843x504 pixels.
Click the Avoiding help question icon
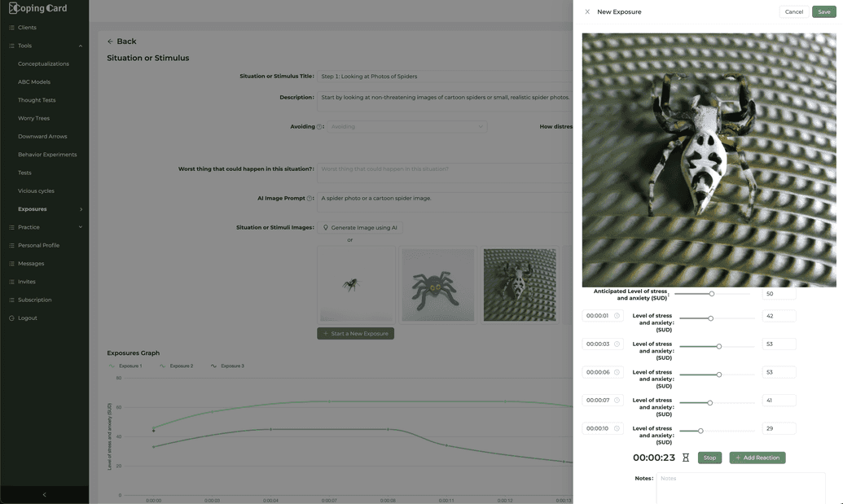(x=319, y=127)
